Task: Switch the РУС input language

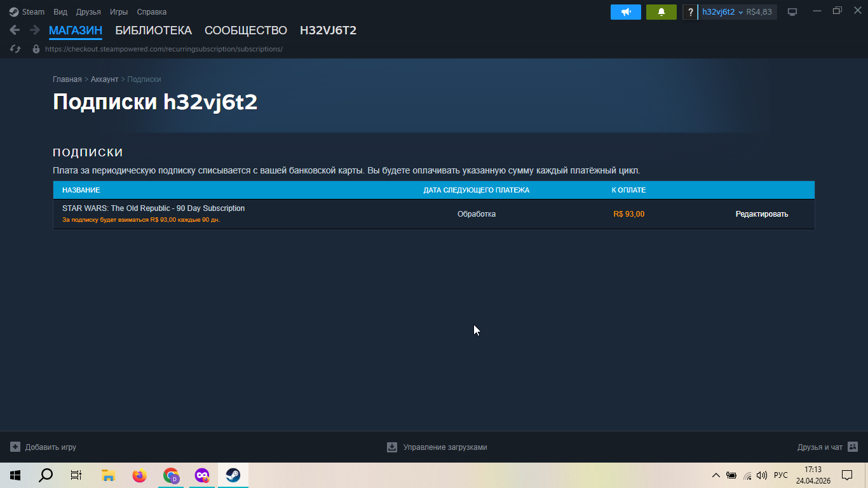Action: pos(781,475)
